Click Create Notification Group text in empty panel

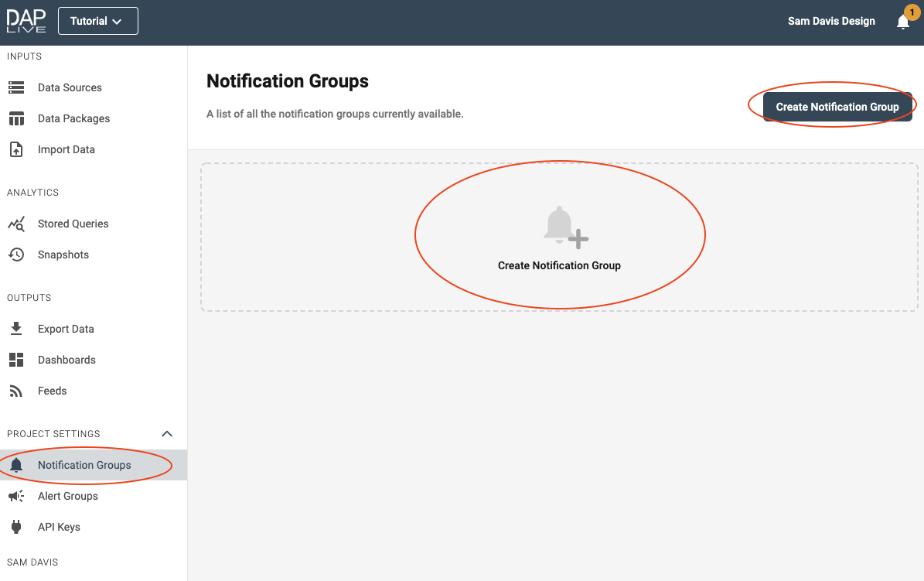coord(559,265)
